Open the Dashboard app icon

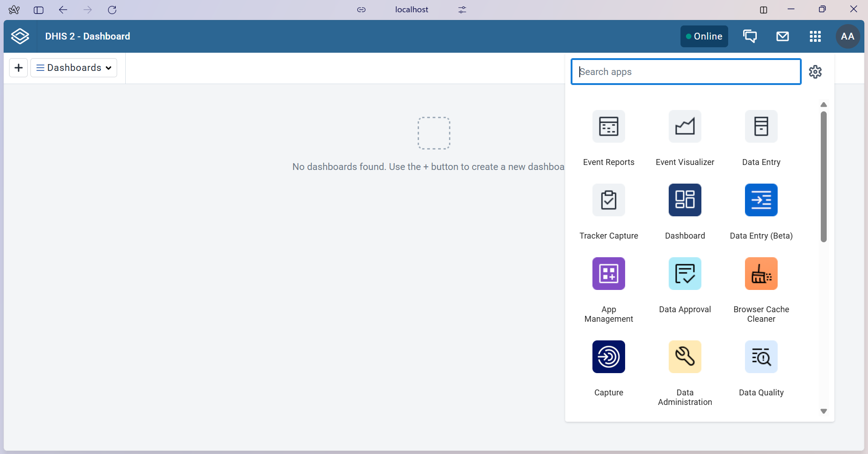(x=685, y=200)
